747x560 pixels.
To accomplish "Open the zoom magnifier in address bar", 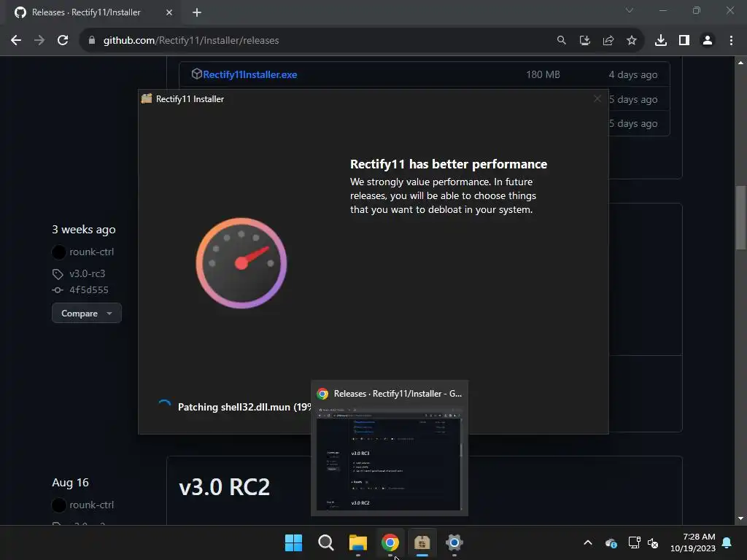I will click(561, 41).
